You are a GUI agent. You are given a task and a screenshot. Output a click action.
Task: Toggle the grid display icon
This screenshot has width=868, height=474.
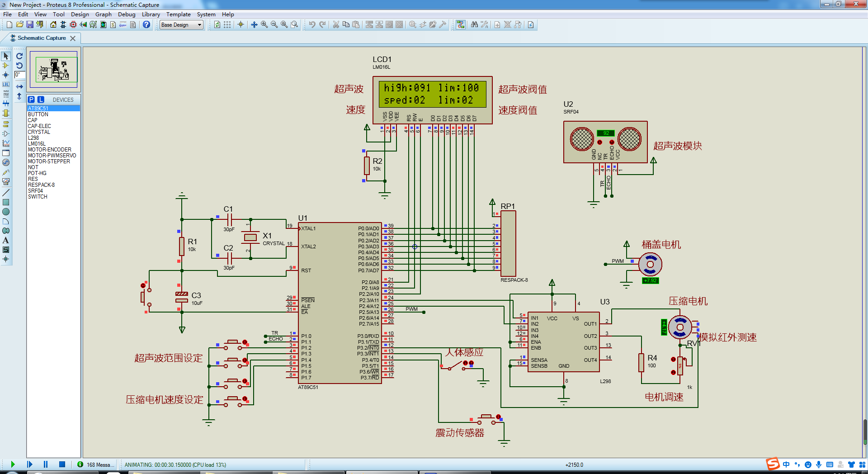pos(227,25)
